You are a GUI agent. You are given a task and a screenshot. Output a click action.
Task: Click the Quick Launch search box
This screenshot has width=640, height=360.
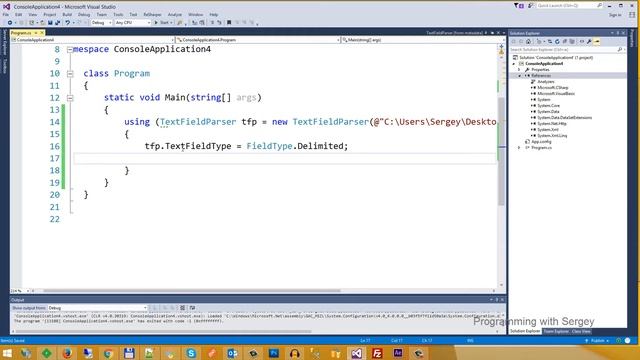click(x=569, y=6)
